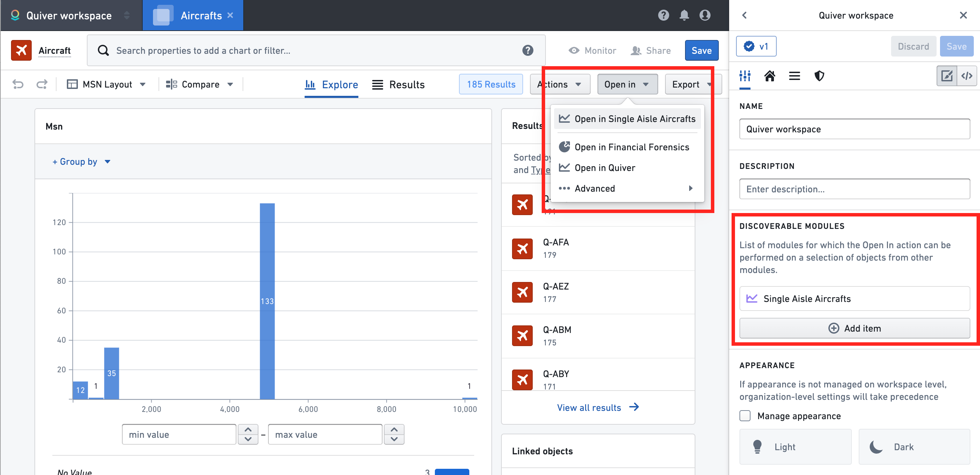980x475 pixels.
Task: Open the Compare dropdown menu
Action: (x=200, y=84)
